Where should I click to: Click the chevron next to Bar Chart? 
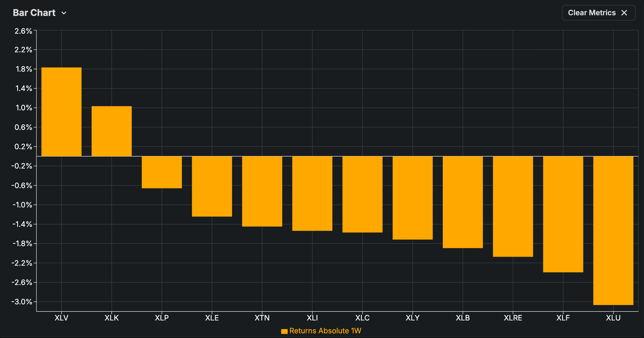pyautogui.click(x=64, y=13)
